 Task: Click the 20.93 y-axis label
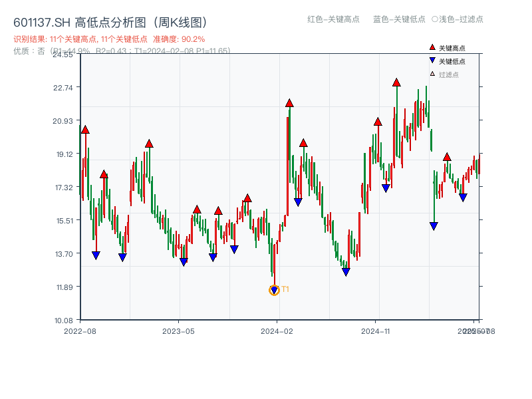click(63, 121)
